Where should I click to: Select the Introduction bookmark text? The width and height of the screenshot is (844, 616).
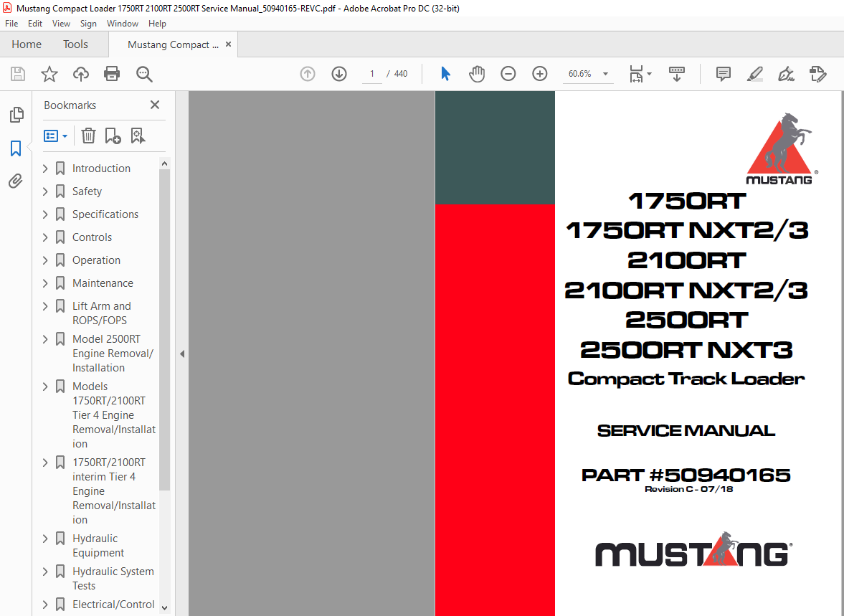[x=101, y=169]
